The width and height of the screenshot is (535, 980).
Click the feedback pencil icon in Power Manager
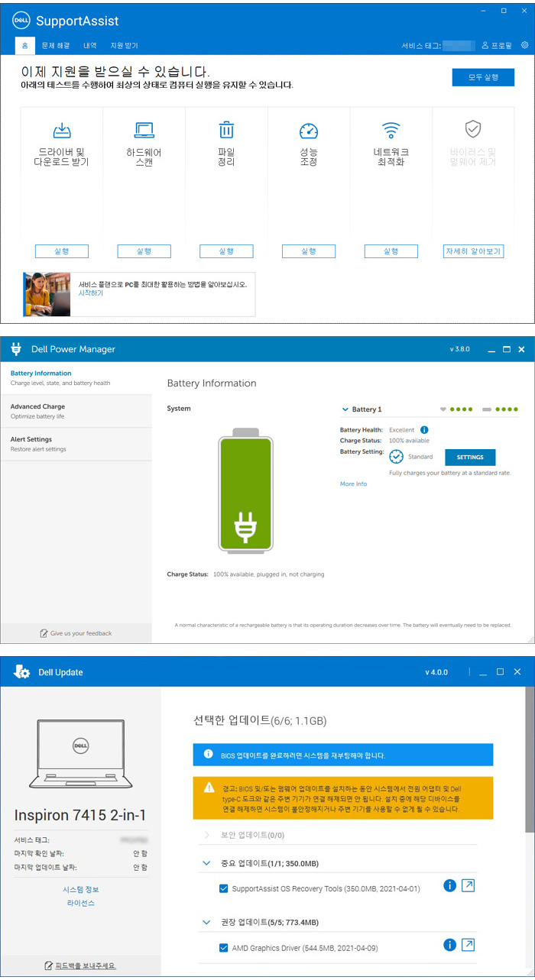coord(44,633)
